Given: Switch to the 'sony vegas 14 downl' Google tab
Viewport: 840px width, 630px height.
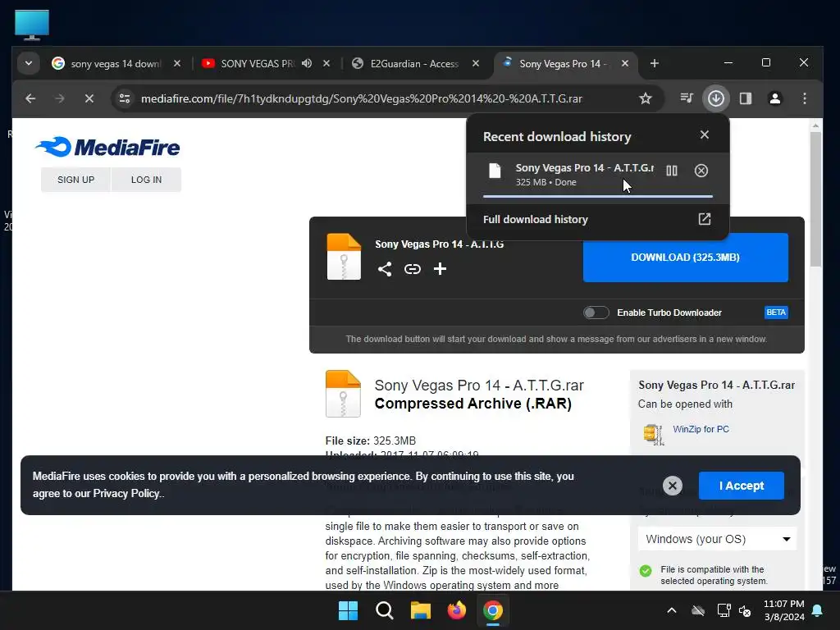Looking at the screenshot, I should point(116,64).
